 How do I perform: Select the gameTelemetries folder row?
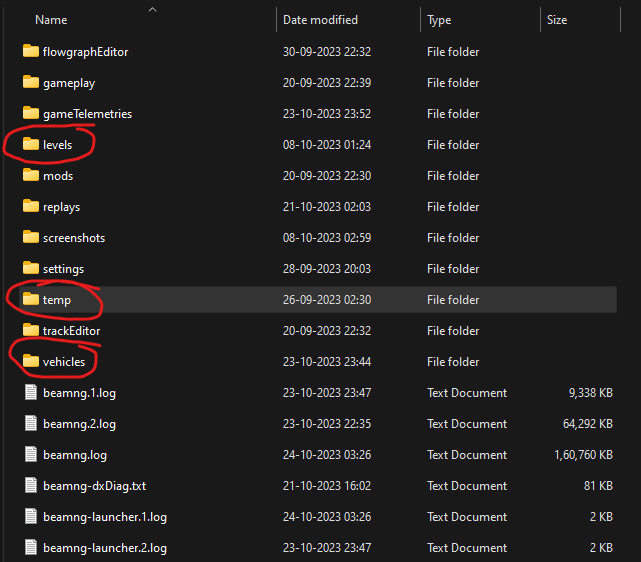[x=87, y=114]
